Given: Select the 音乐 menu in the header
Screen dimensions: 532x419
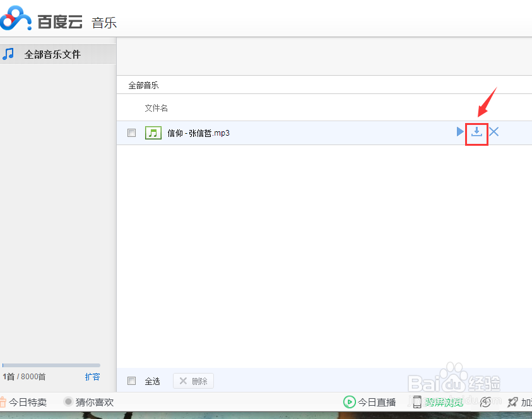Looking at the screenshot, I should point(103,23).
